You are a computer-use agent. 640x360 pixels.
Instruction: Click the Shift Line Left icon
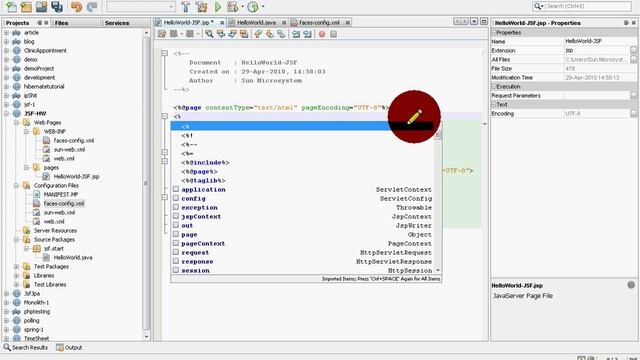[296, 34]
